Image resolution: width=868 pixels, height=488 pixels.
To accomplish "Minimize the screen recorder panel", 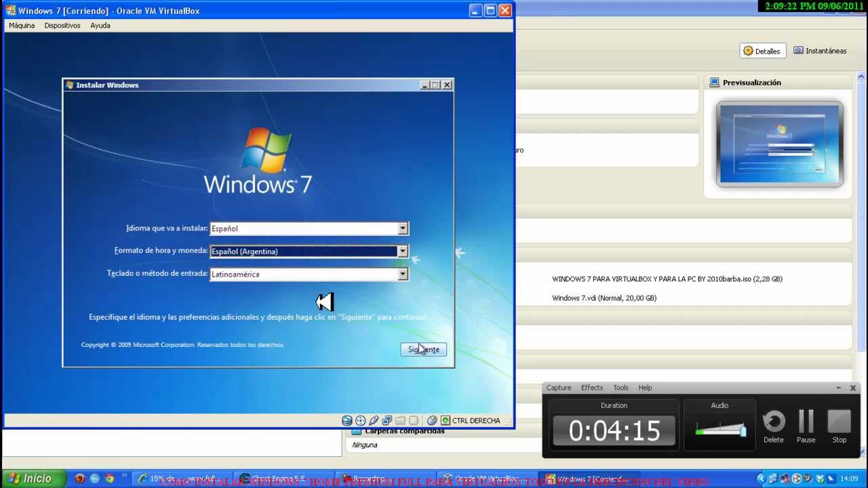I will [840, 388].
